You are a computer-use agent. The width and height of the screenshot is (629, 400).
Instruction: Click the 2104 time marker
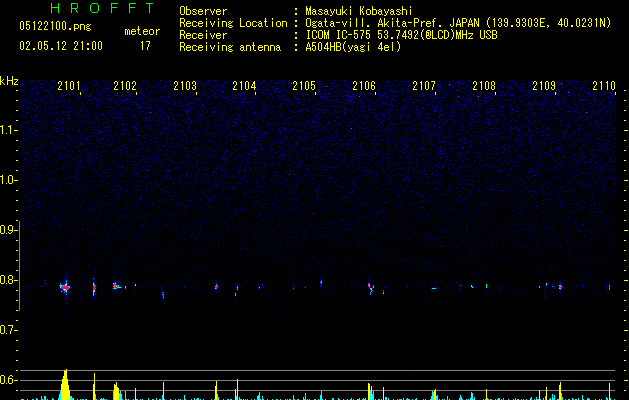coord(244,85)
